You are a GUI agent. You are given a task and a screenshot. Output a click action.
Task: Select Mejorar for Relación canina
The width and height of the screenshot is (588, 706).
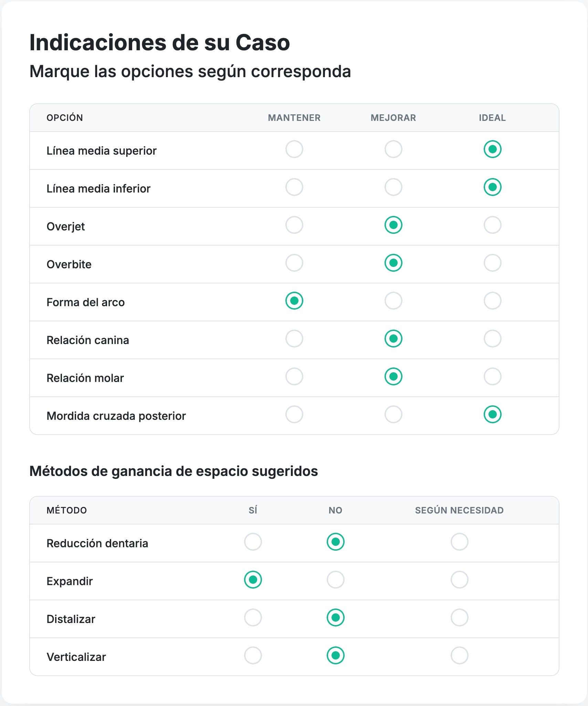[x=393, y=339]
